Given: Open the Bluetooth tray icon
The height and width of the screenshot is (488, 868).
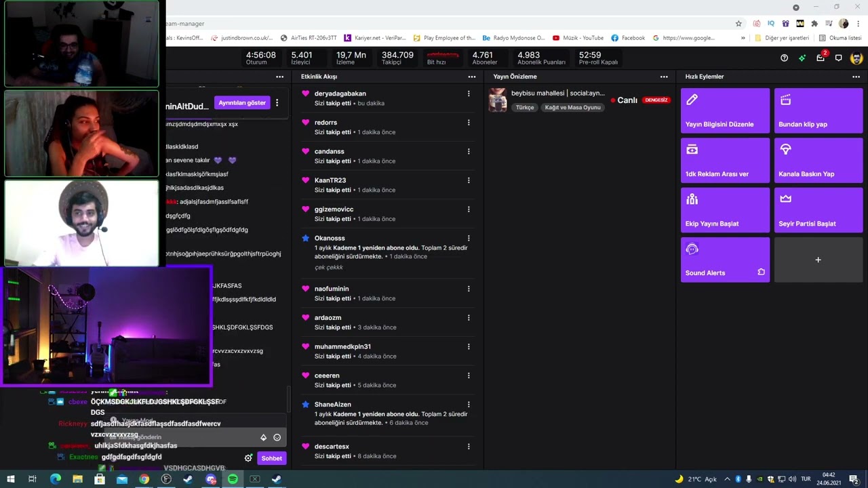Looking at the screenshot, I should (x=738, y=479).
